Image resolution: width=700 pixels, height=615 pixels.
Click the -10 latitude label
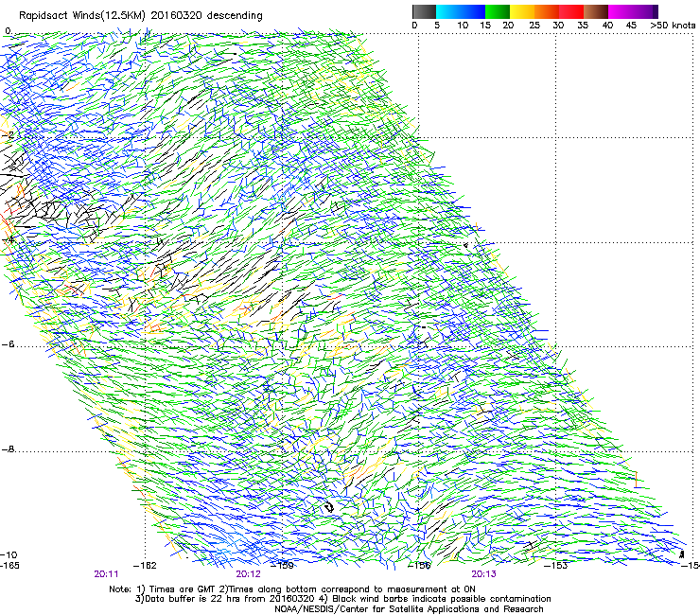click(x=9, y=554)
